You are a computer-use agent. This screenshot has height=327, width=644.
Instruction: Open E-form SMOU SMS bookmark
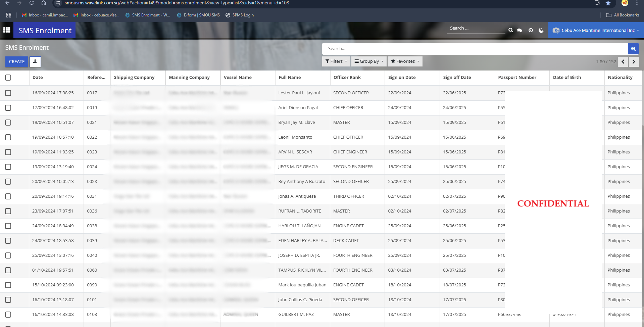tap(198, 15)
